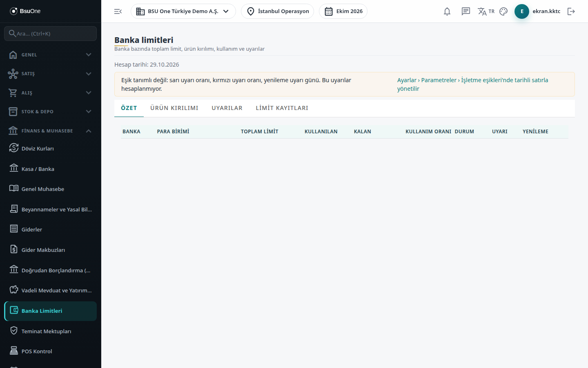Click the logout icon

(x=571, y=11)
